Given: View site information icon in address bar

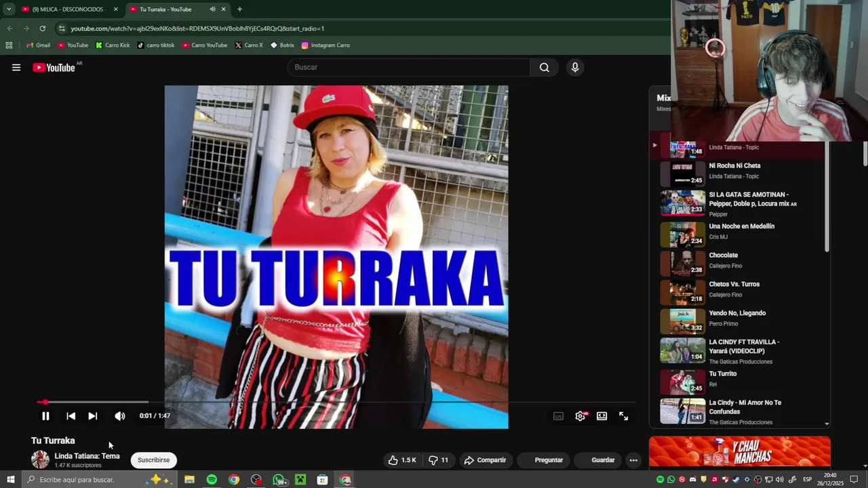Looking at the screenshot, I should click(x=62, y=28).
